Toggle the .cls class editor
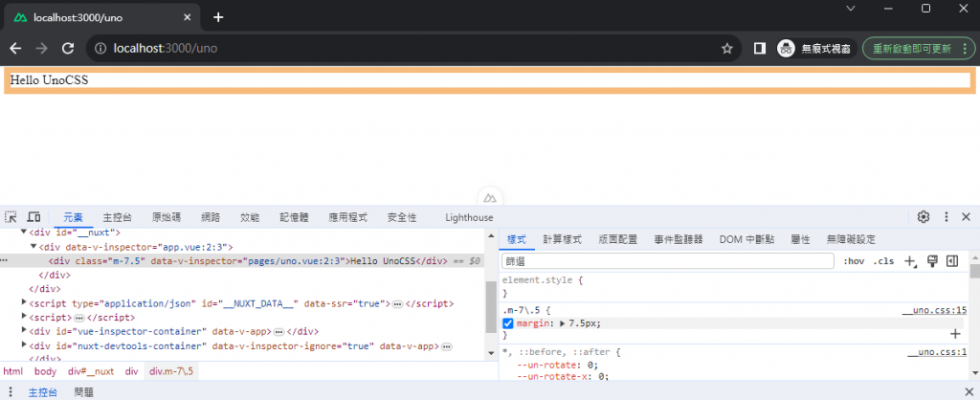The width and height of the screenshot is (980, 400). pos(883,261)
